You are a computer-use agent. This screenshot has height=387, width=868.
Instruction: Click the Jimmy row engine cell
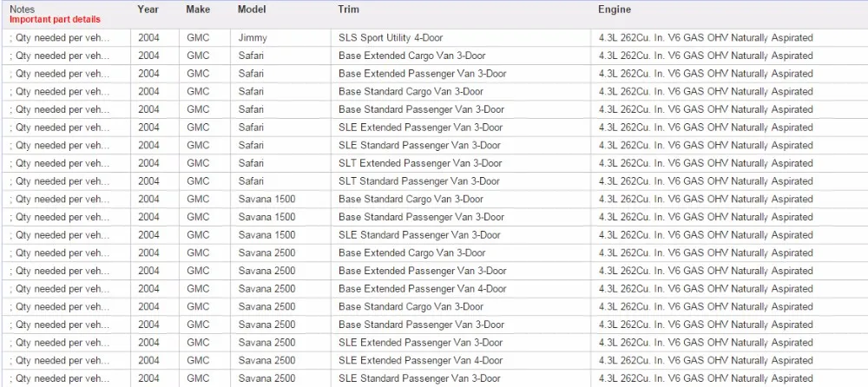pyautogui.click(x=706, y=38)
